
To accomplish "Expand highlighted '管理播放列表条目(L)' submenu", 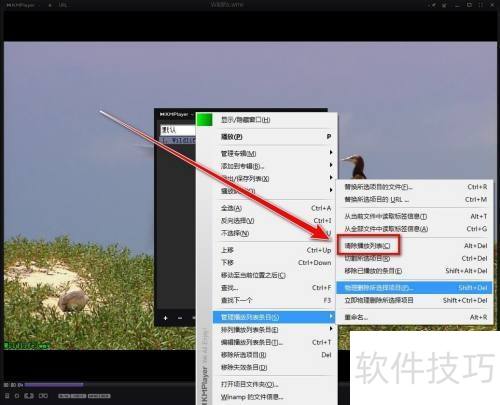I will click(x=274, y=317).
